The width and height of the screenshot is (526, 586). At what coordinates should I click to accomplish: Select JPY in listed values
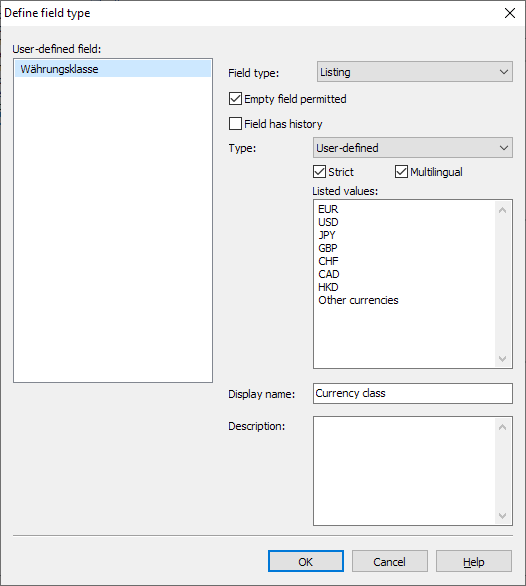click(x=327, y=235)
